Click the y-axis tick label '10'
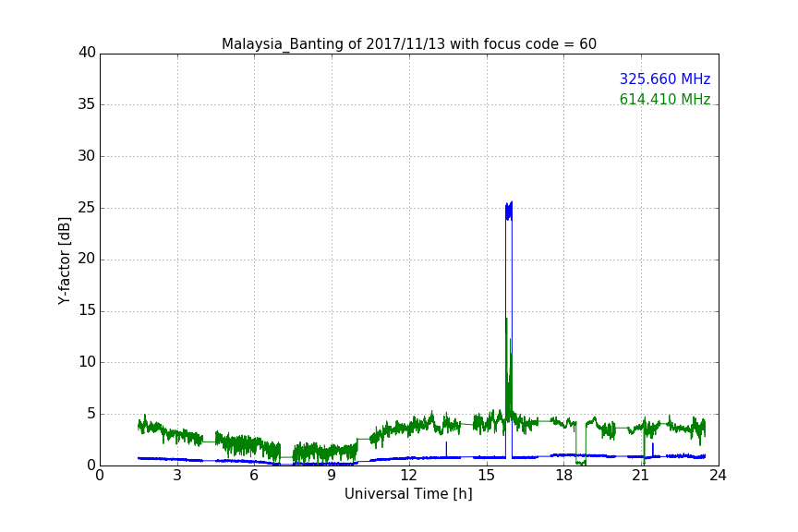This screenshot has width=798, height=532. coord(87,362)
